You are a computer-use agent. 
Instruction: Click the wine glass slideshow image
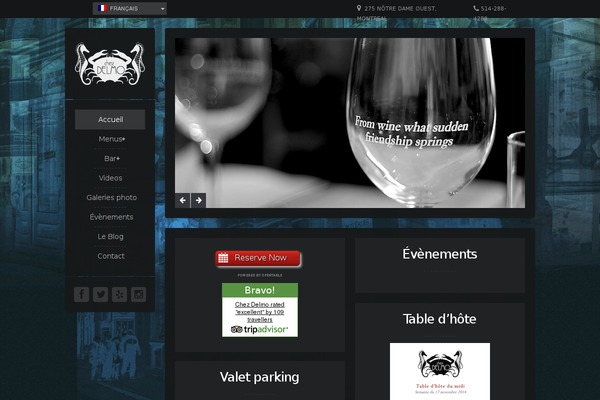(x=350, y=123)
